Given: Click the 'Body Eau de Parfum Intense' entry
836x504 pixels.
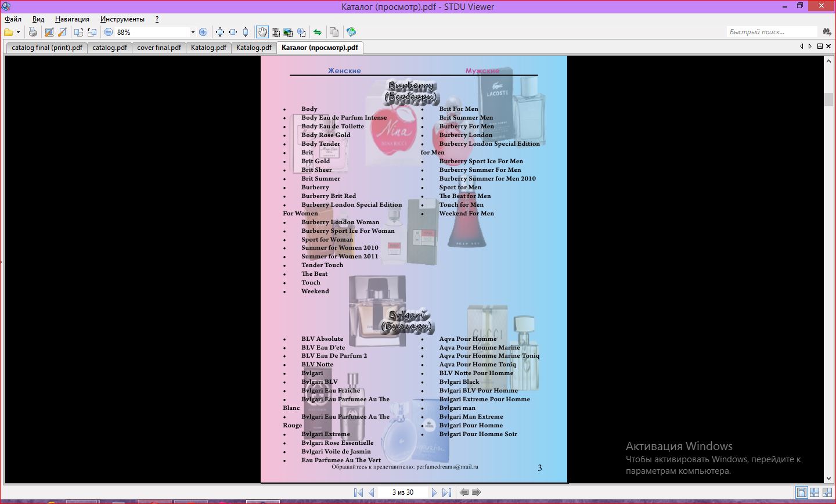Looking at the screenshot, I should [x=344, y=117].
